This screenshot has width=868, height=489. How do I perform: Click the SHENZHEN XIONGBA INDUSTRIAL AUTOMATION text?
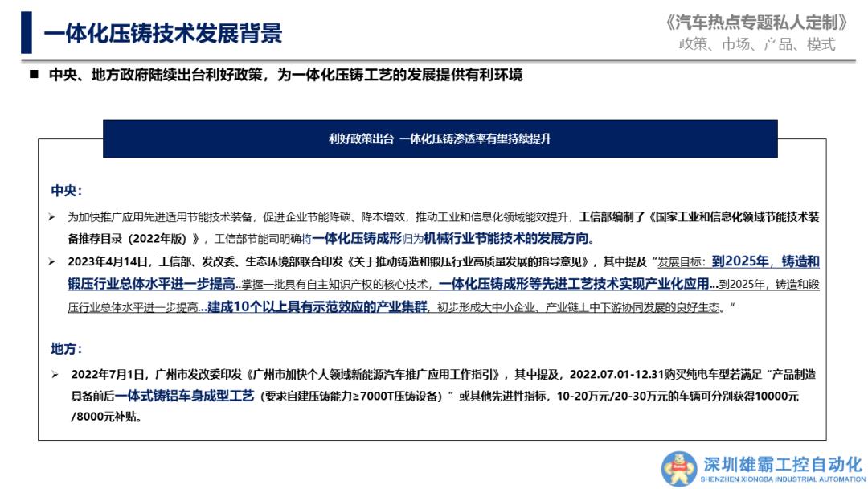(782, 479)
